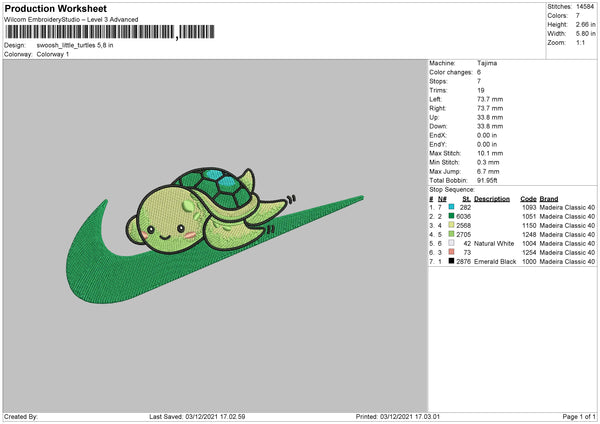Click the 'Code' column header
The image size is (600, 424).
click(x=528, y=199)
